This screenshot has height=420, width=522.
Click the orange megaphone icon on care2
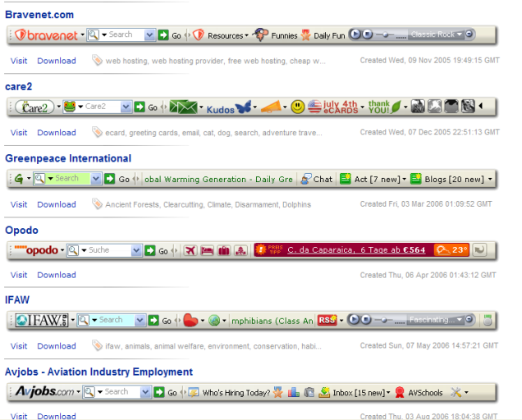(272, 107)
